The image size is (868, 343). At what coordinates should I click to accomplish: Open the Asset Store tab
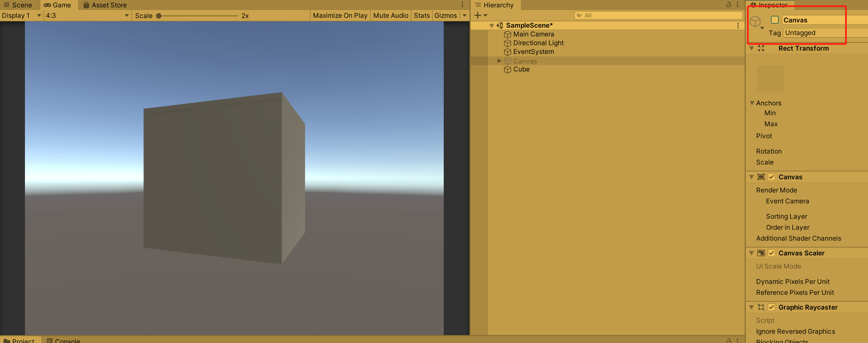click(105, 5)
